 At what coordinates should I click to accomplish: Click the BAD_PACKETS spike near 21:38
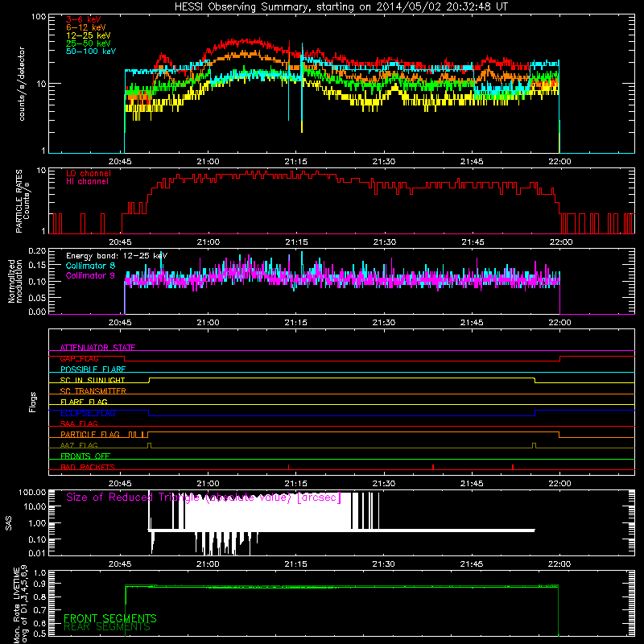pos(433,467)
